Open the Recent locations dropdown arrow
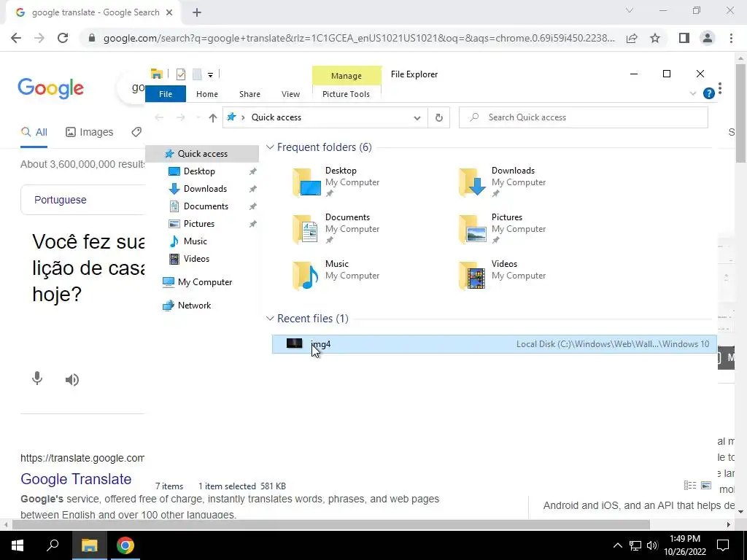747x560 pixels. click(198, 117)
